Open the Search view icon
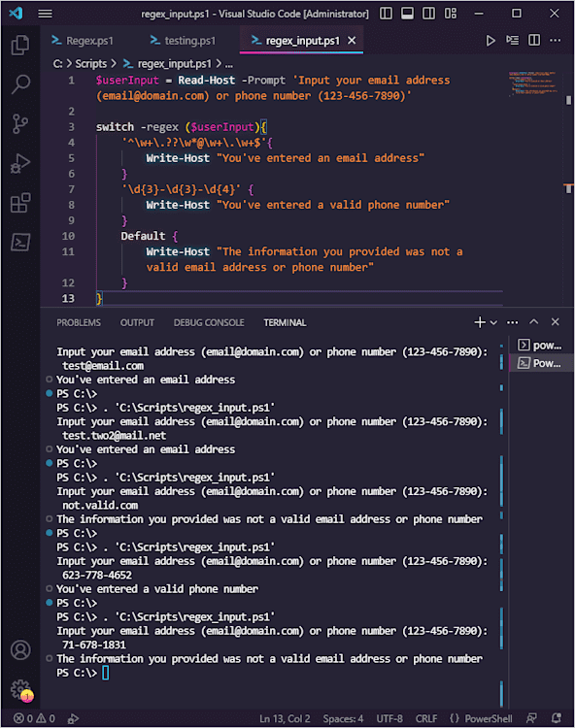Screen dimensions: 575x728 pyautogui.click(x=20, y=84)
